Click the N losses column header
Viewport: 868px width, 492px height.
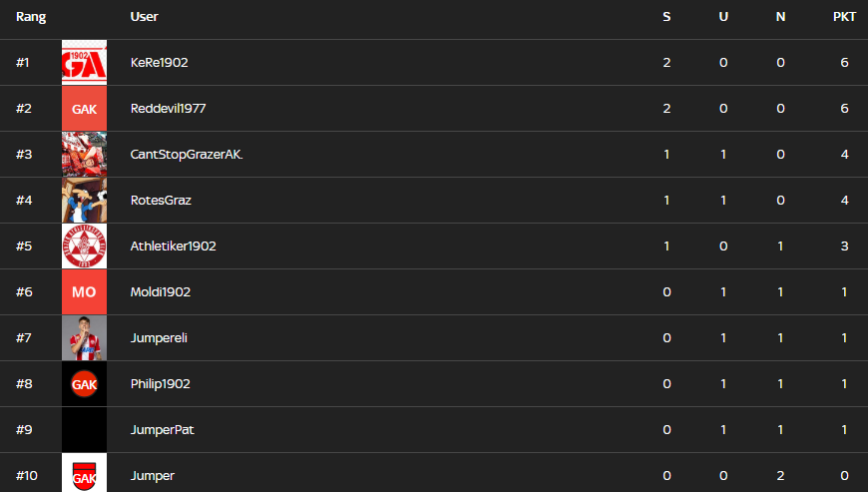780,17
